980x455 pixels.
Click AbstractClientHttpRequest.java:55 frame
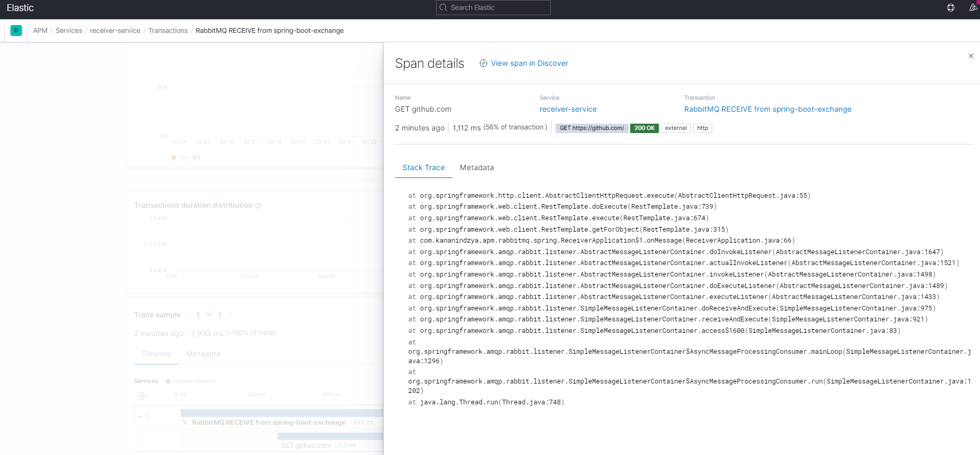point(609,196)
